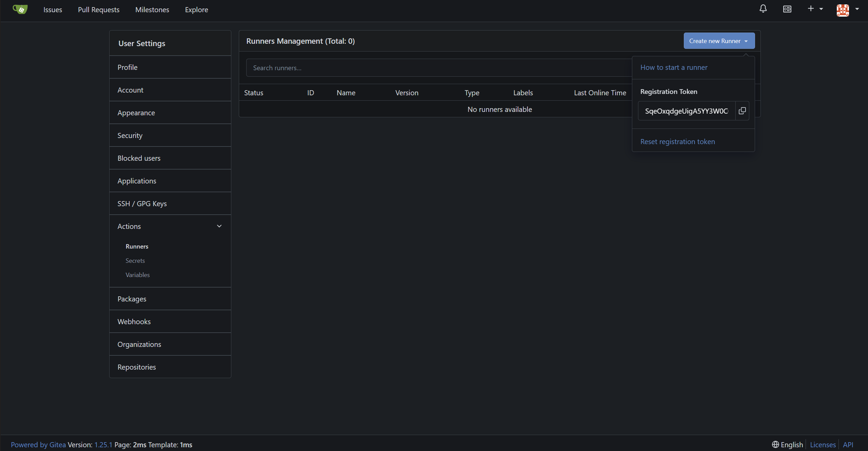Open the notifications bell icon
This screenshot has width=868, height=451.
763,9
